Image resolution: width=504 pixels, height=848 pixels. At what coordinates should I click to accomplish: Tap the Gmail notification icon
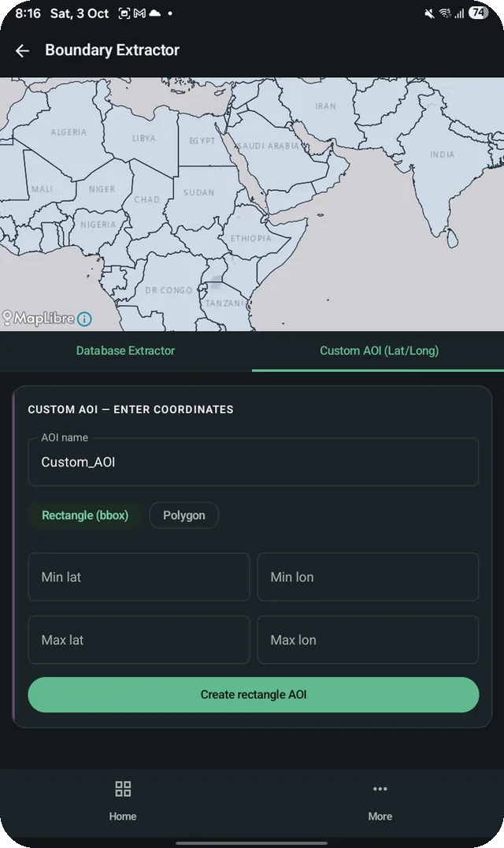tap(139, 13)
